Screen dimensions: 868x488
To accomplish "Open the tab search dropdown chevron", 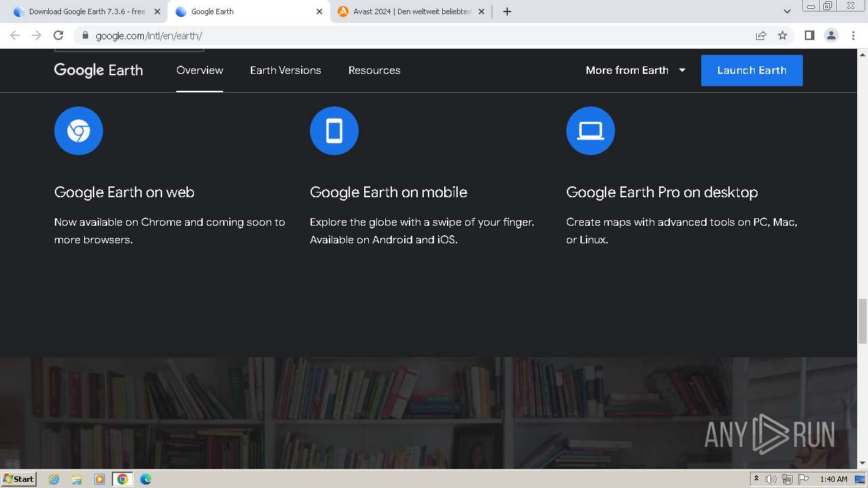I will click(x=787, y=12).
